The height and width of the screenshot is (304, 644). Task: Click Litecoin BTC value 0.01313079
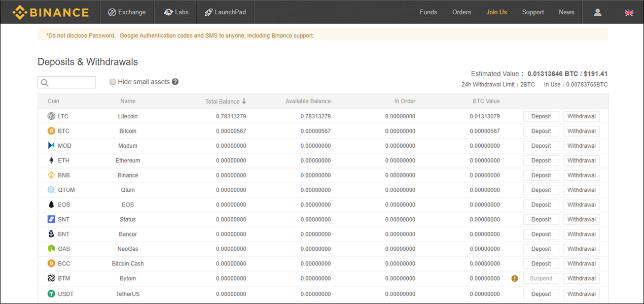point(485,116)
